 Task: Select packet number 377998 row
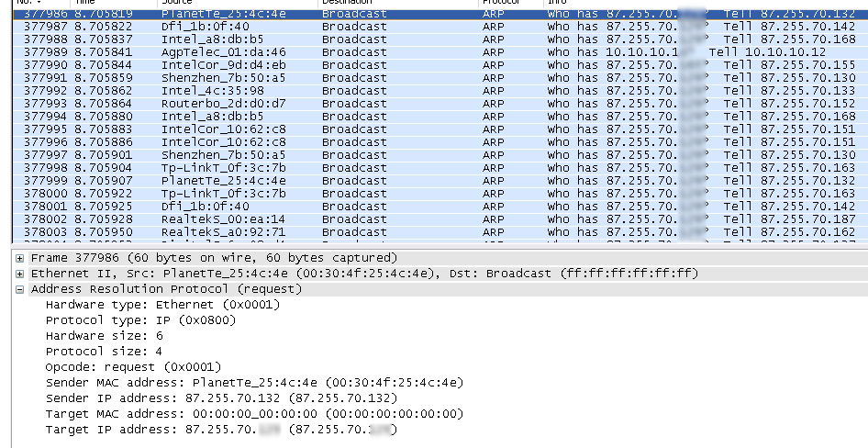(46, 168)
